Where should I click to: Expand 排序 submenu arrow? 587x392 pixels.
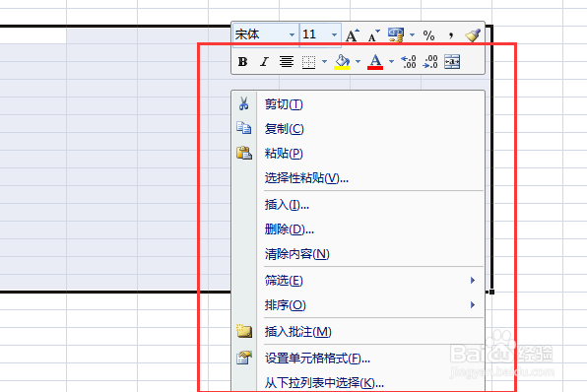pyautogui.click(x=473, y=304)
